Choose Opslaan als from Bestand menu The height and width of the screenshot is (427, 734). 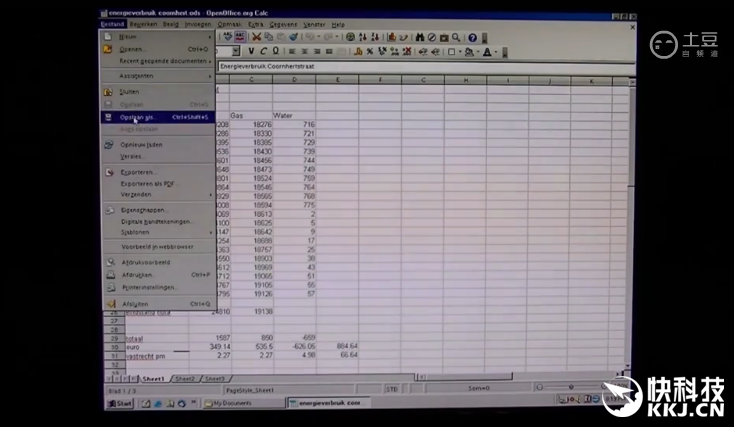[x=158, y=117]
